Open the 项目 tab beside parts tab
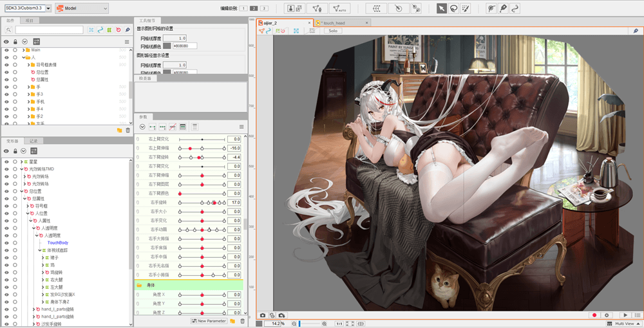 [29, 21]
